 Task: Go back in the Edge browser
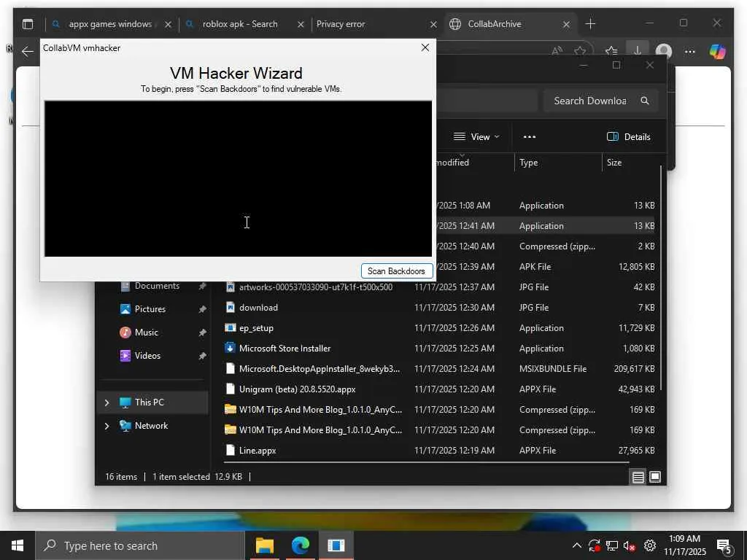point(28,52)
